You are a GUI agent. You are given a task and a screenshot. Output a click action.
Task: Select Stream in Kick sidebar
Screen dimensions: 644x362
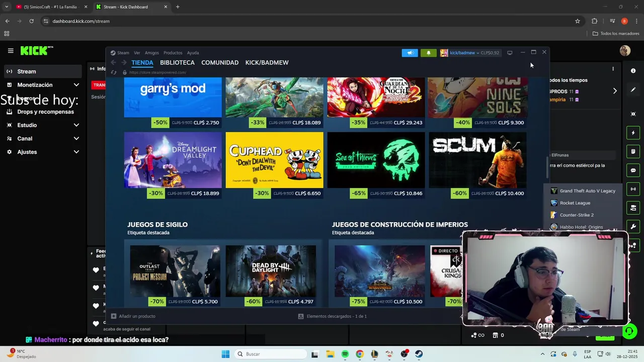tap(43, 71)
